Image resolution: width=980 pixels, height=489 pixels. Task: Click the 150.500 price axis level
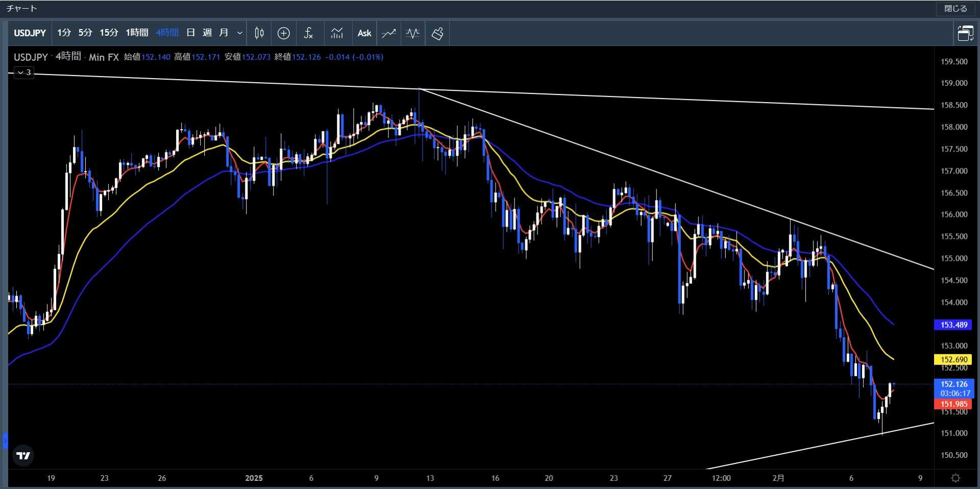[x=954, y=455]
